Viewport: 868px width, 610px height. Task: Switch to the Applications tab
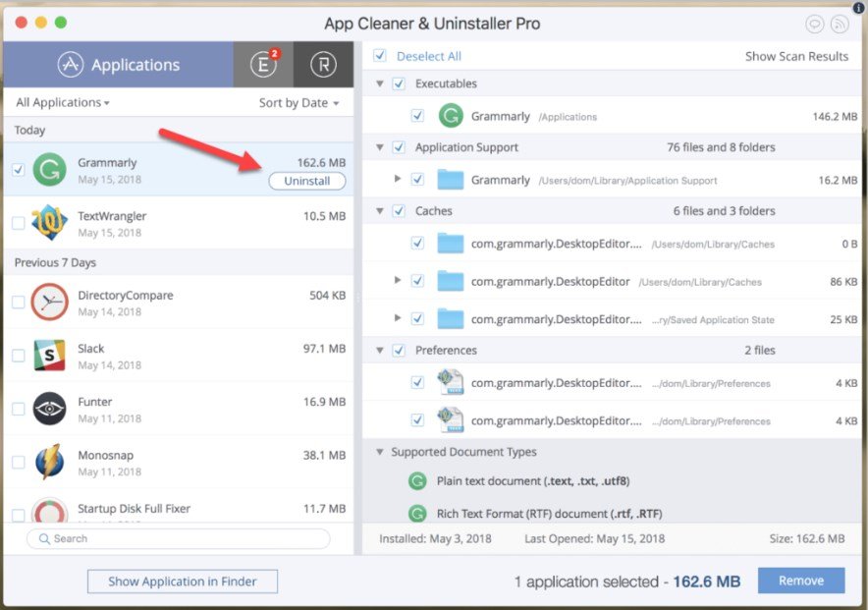point(119,65)
